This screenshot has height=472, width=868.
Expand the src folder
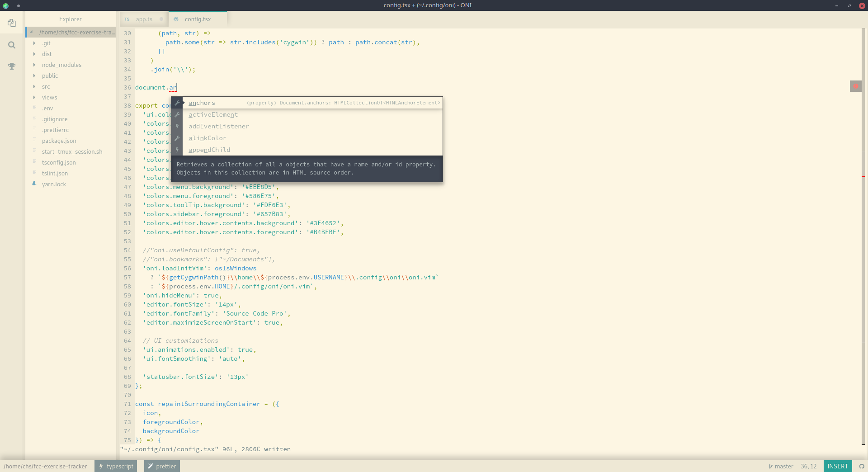click(x=34, y=86)
